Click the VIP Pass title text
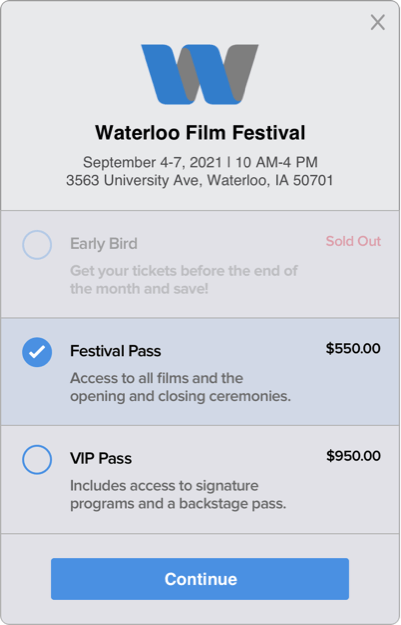Viewport: 401px width, 625px height. pos(101,459)
